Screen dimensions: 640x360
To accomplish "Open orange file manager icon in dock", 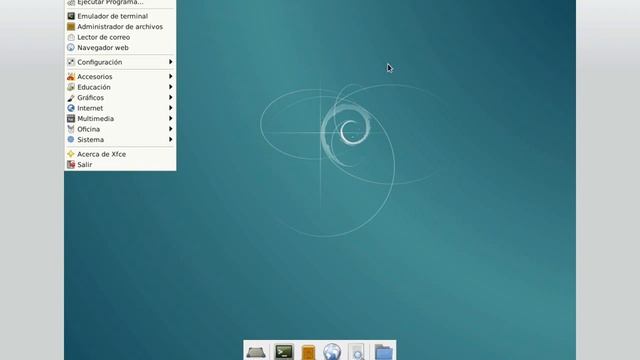I will pos(308,352).
